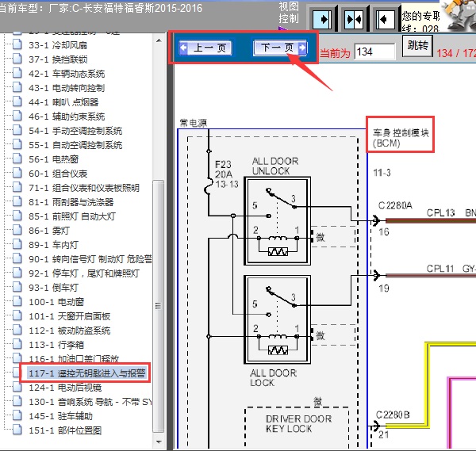Select 60-1 组合仪表 entry
The height and width of the screenshot is (451, 476).
[58, 174]
